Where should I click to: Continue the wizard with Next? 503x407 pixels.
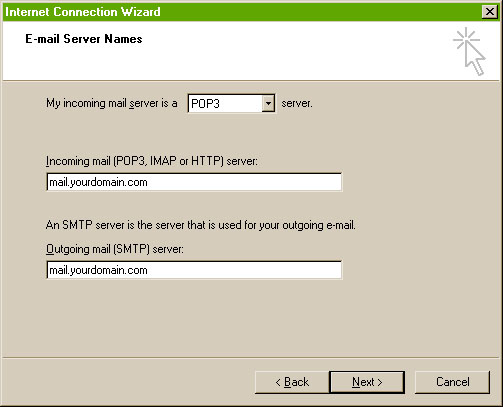(x=367, y=382)
